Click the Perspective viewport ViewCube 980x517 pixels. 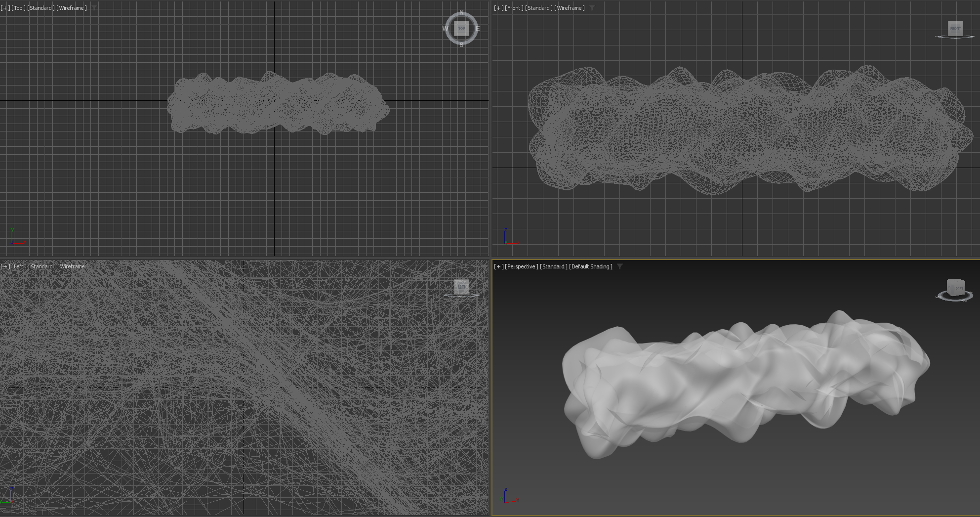[956, 288]
